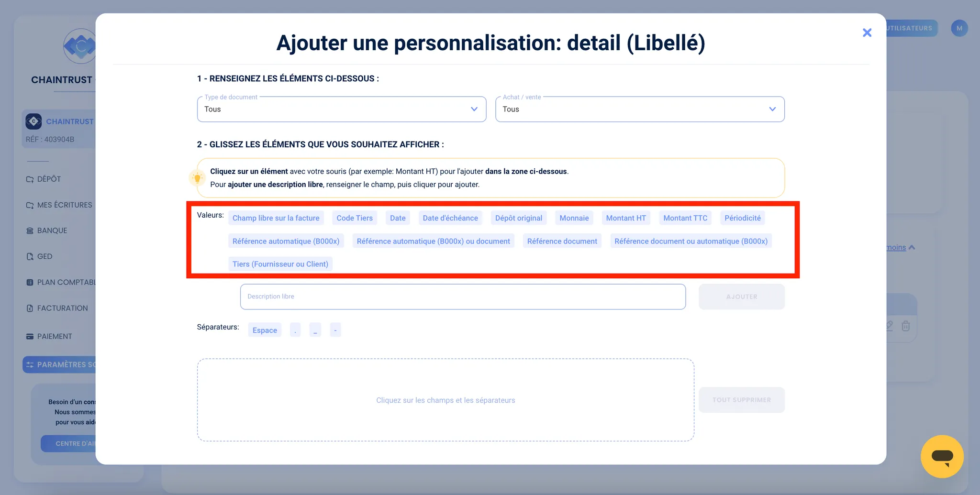
Task: Click the dashed drop zone for fields
Action: pyautogui.click(x=445, y=400)
